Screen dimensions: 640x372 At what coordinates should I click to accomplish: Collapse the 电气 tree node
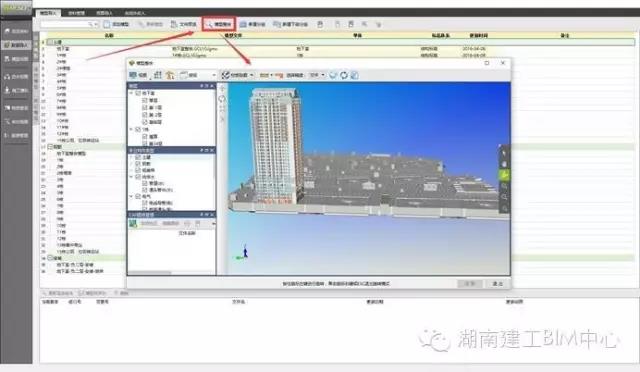click(x=131, y=196)
